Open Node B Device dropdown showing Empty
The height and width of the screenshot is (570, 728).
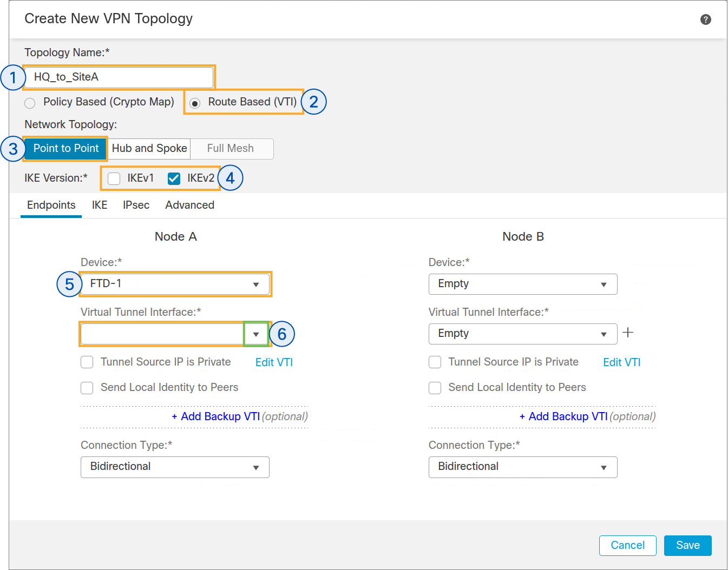click(x=523, y=284)
